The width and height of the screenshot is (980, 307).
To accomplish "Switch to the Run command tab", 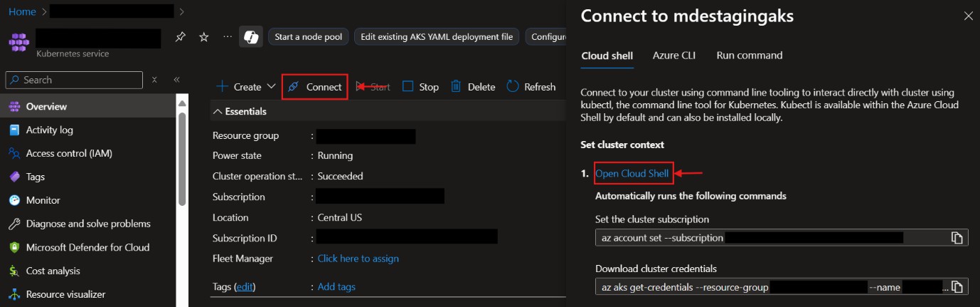I will 749,56.
